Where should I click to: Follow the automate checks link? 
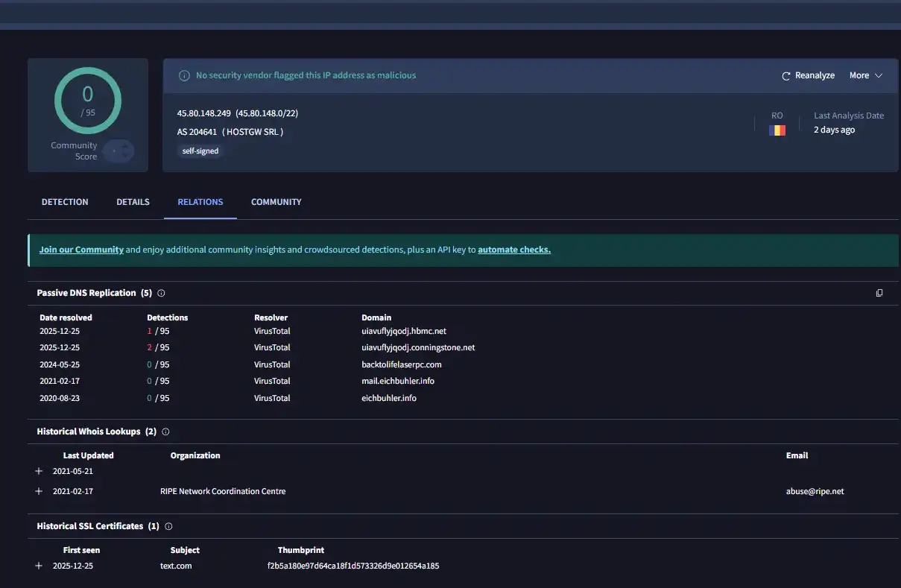pos(514,250)
